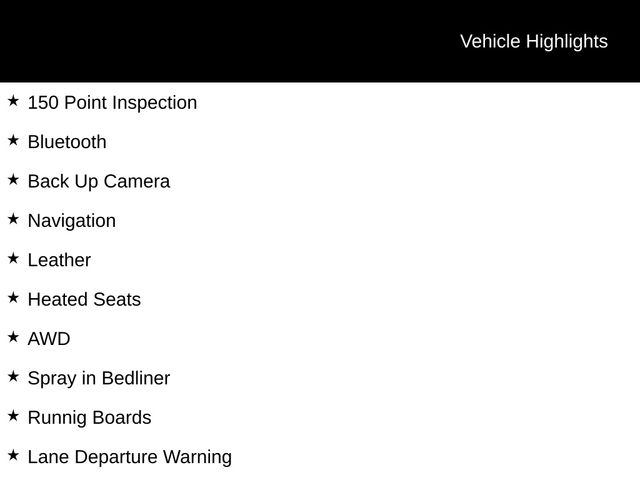Click the star bullet beside Back Up Camera
The width and height of the screenshot is (640, 480).
(13, 180)
